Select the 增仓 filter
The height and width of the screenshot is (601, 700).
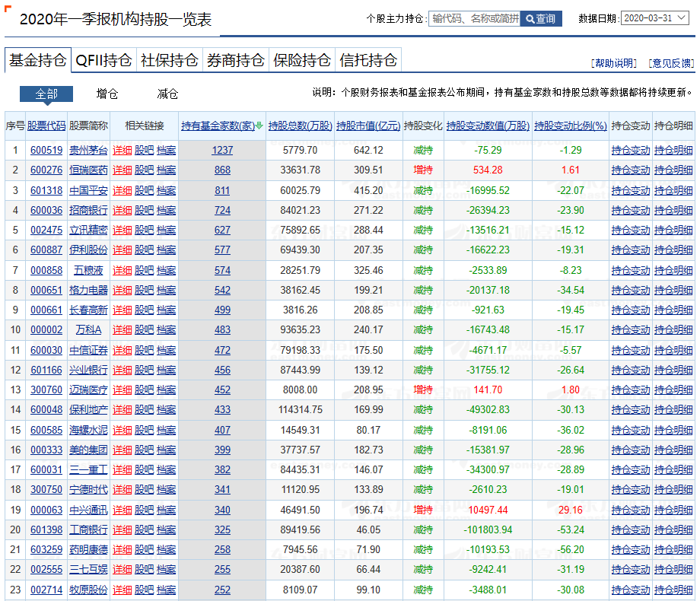tap(107, 94)
